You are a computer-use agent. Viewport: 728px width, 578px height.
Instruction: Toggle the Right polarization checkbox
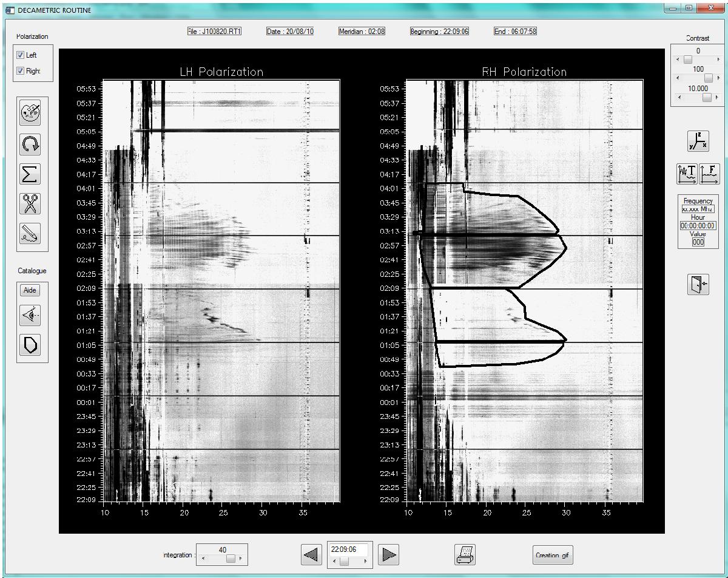[21, 71]
